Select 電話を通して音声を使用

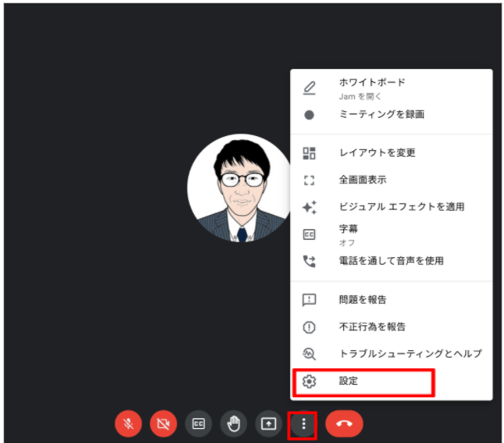(391, 260)
